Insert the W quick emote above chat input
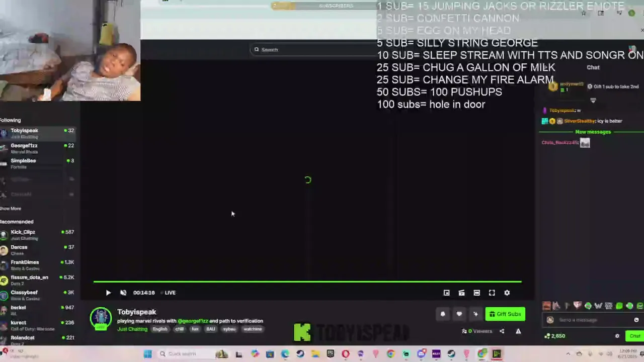The width and height of the screenshot is (644, 362). (x=598, y=306)
